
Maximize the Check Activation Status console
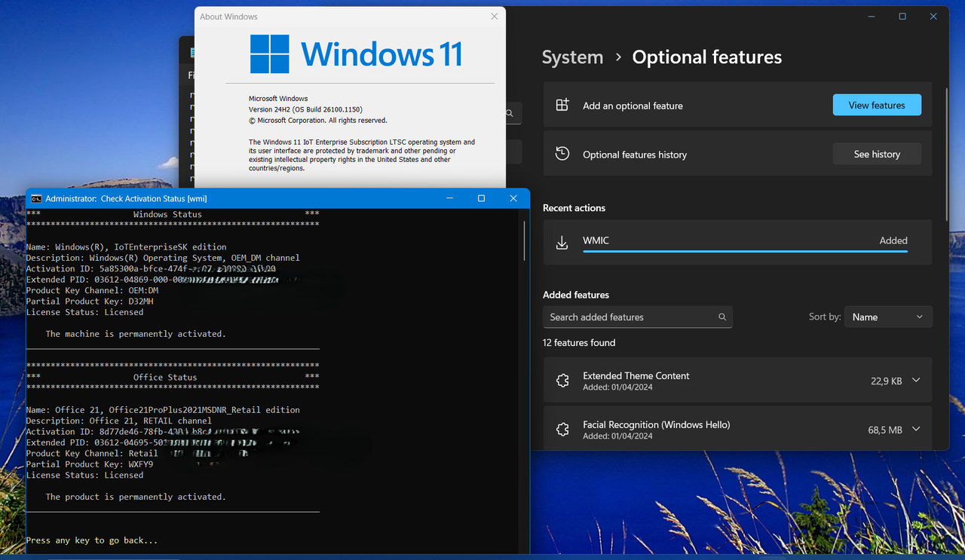481,198
